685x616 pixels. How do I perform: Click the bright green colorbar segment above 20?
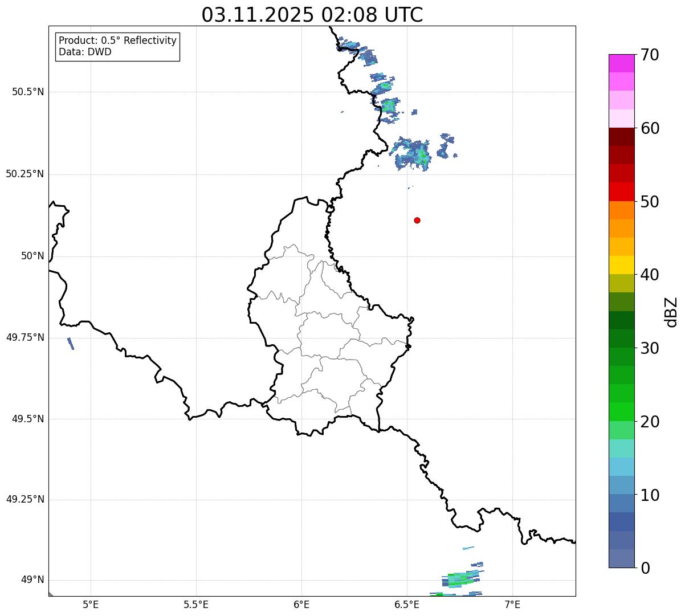pos(622,412)
